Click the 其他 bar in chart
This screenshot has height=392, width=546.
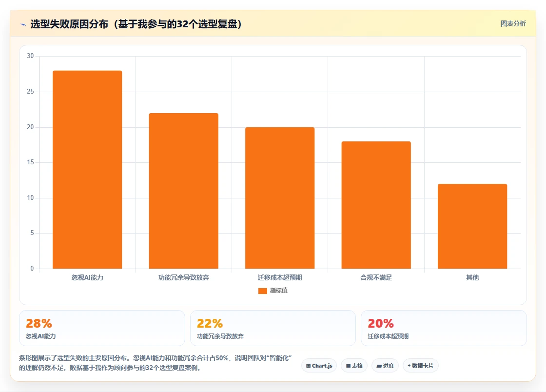[472, 226]
